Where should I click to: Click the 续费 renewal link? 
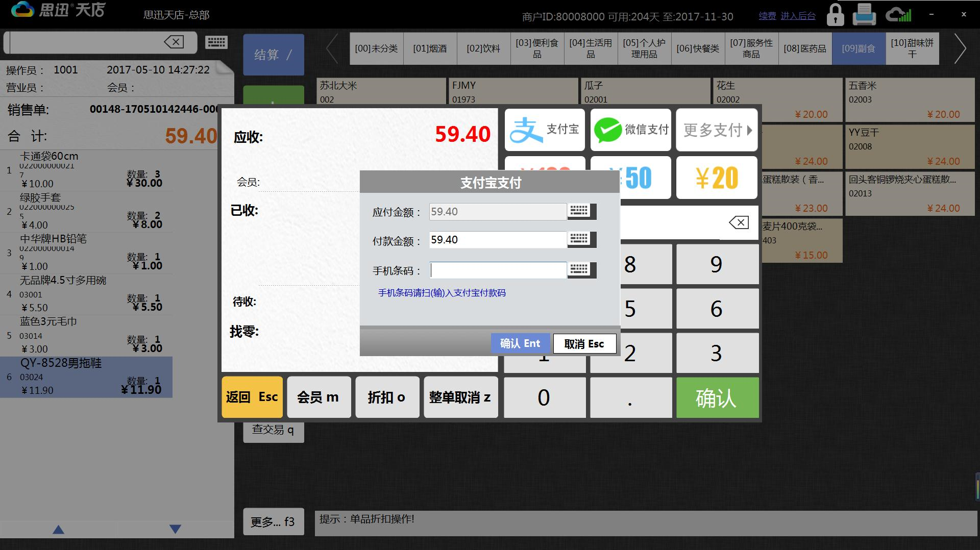pyautogui.click(x=767, y=16)
